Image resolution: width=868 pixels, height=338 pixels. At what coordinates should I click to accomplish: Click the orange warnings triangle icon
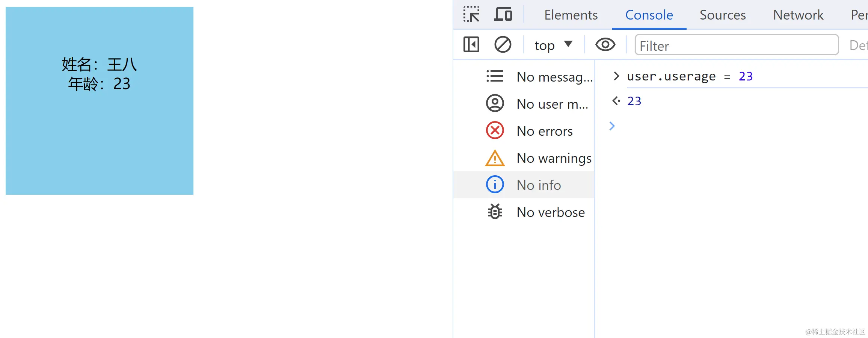[495, 158]
